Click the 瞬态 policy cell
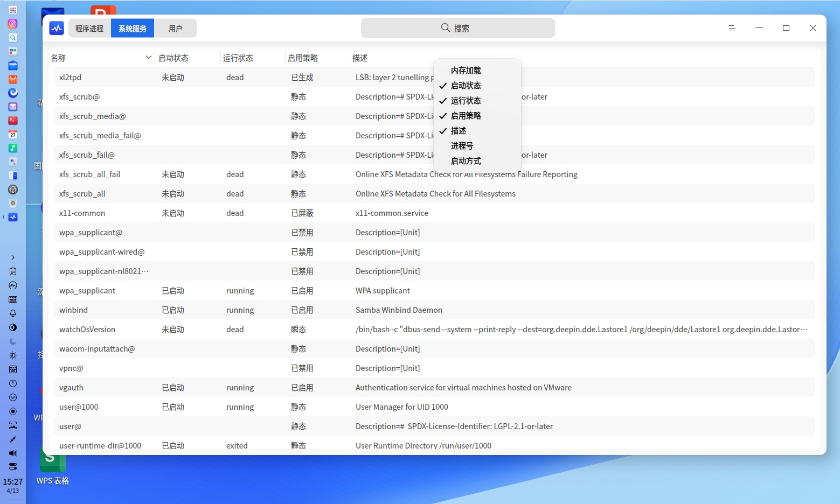 click(298, 330)
